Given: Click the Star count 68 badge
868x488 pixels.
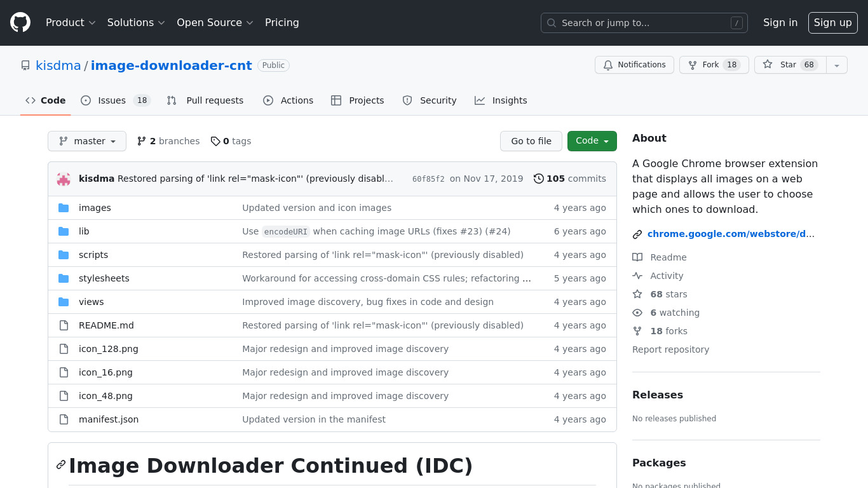Looking at the screenshot, I should tap(809, 65).
